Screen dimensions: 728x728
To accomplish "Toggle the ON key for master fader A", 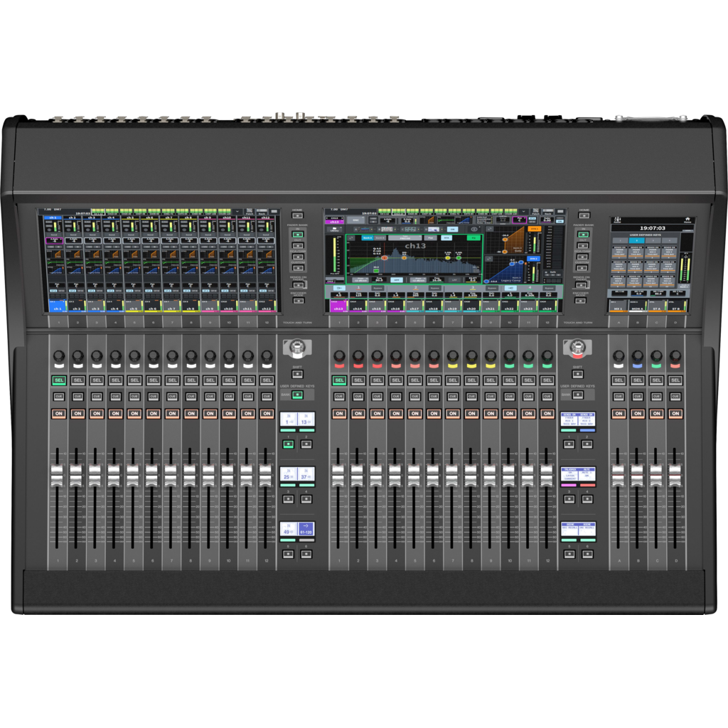I will tap(619, 413).
